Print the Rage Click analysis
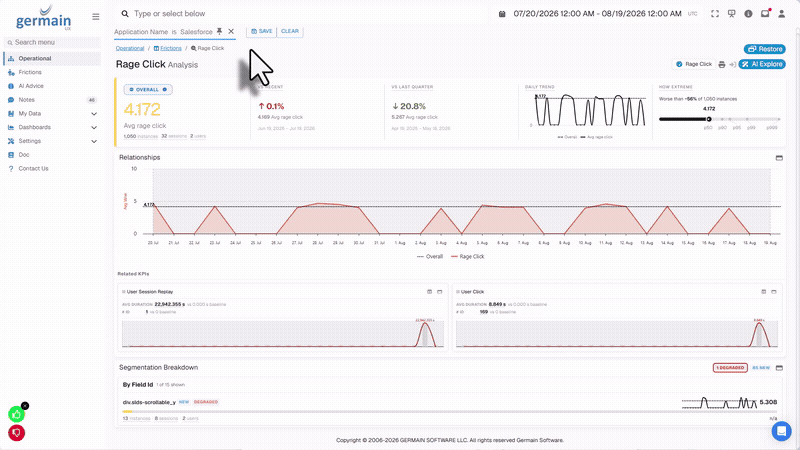The height and width of the screenshot is (450, 800). pos(721,64)
